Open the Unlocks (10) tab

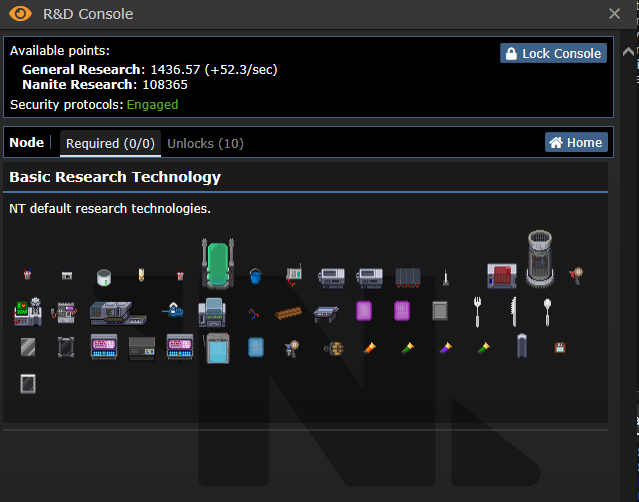coord(205,143)
